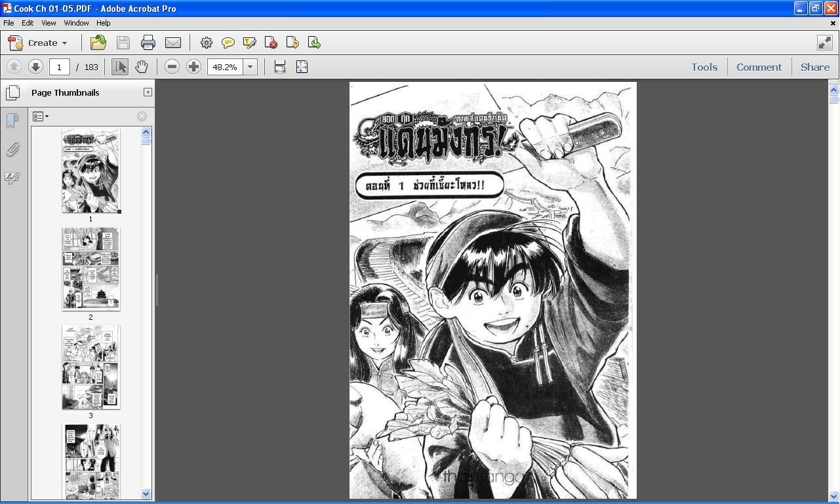840x504 pixels.
Task: Open the Help menu
Action: point(103,22)
